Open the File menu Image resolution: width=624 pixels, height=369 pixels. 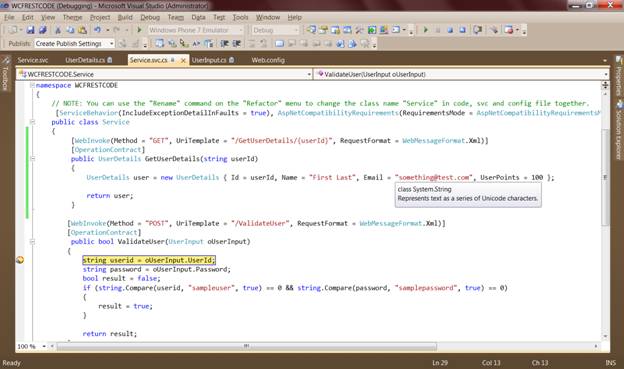10,18
